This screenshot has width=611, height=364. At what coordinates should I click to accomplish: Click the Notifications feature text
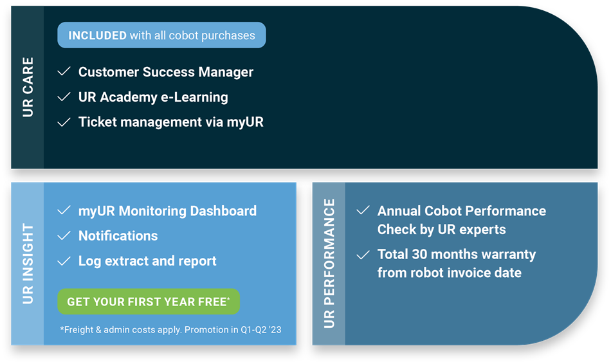pos(118,236)
